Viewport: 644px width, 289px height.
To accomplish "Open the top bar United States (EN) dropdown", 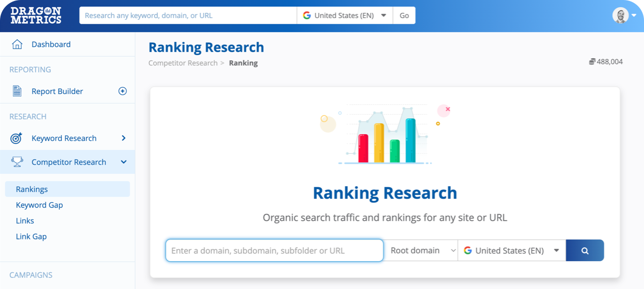I will (345, 15).
